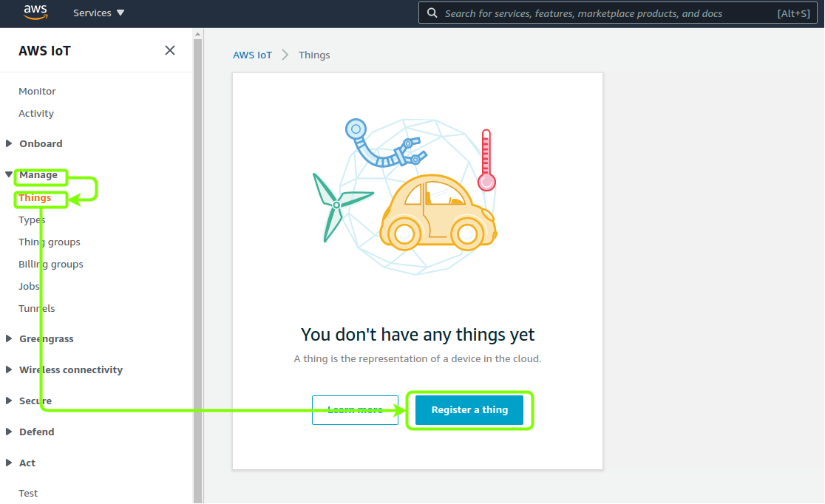Image resolution: width=825 pixels, height=504 pixels.
Task: Open Tunnels under Manage
Action: coord(36,308)
